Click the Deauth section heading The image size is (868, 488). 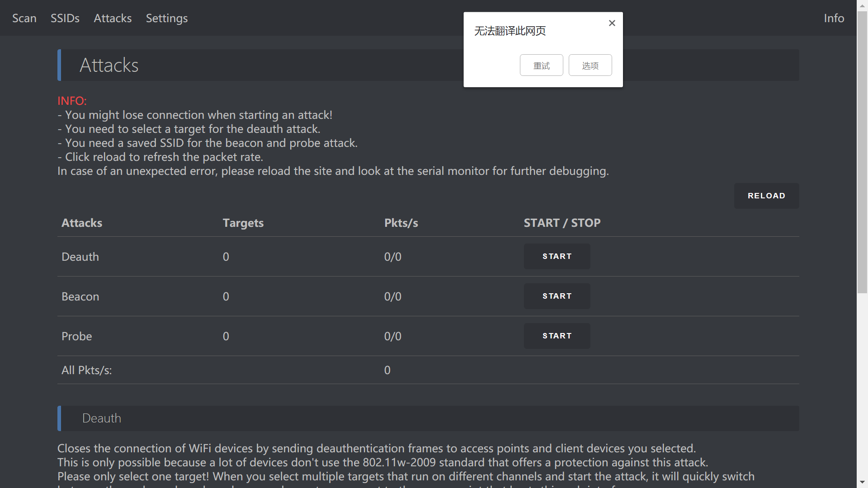[102, 418]
